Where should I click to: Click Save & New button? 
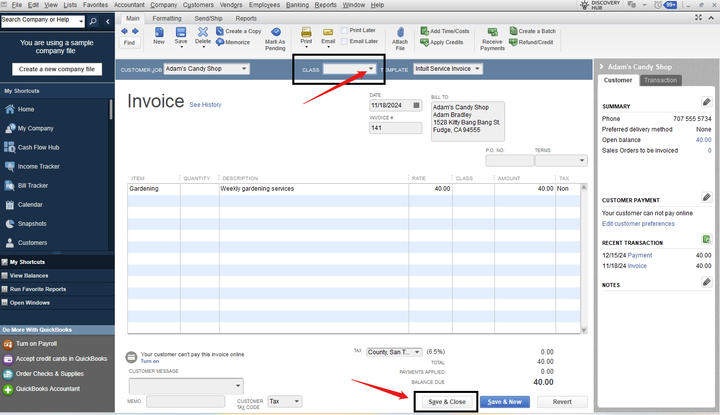pyautogui.click(x=505, y=402)
